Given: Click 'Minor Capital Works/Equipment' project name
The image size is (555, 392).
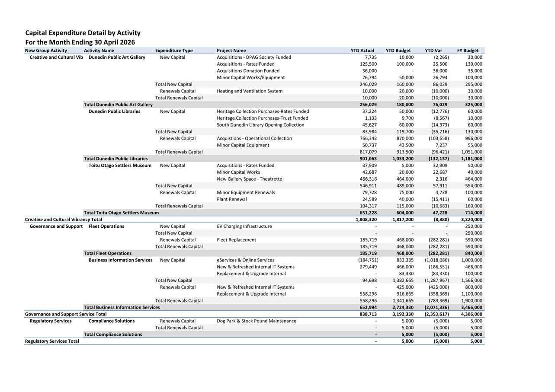Looking at the screenshot, I should (251, 78).
